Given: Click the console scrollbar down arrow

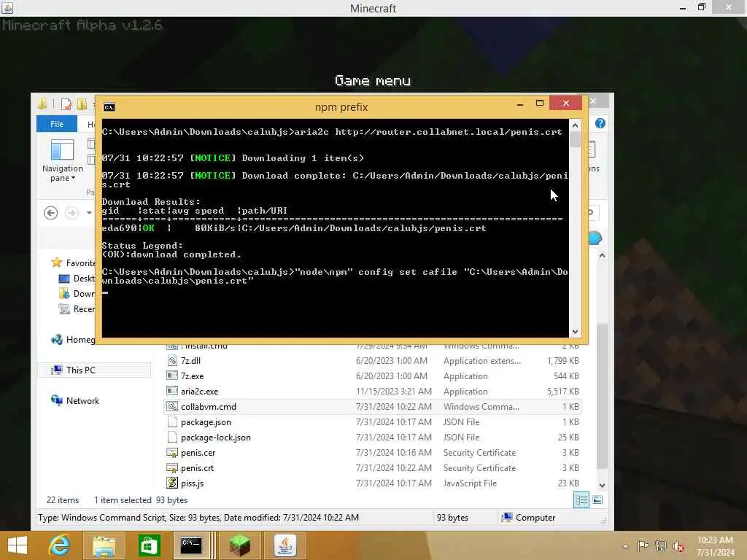Looking at the screenshot, I should (575, 332).
